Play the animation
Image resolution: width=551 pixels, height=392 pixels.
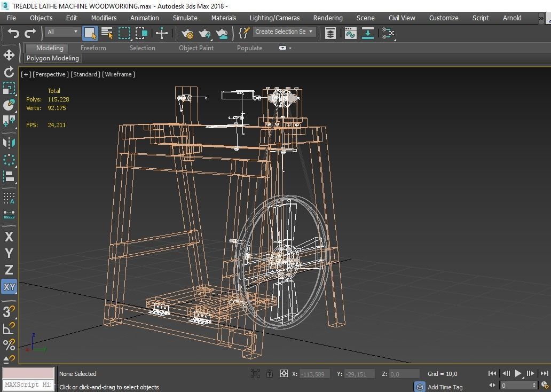click(x=518, y=373)
